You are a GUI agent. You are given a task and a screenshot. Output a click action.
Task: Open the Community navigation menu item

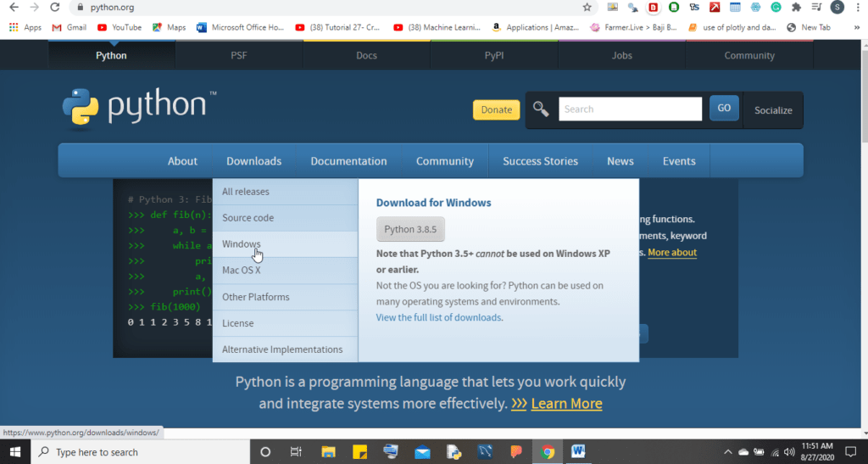pyautogui.click(x=444, y=161)
